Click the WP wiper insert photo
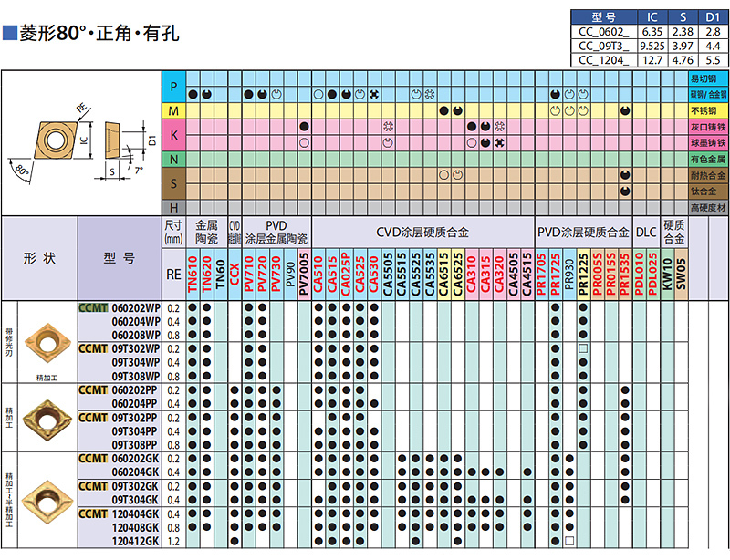The image size is (730, 560). (47, 343)
